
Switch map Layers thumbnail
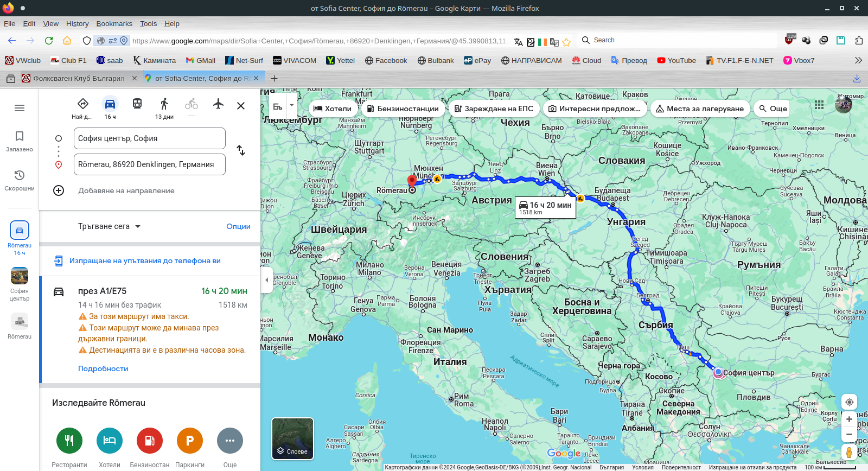coord(292,438)
